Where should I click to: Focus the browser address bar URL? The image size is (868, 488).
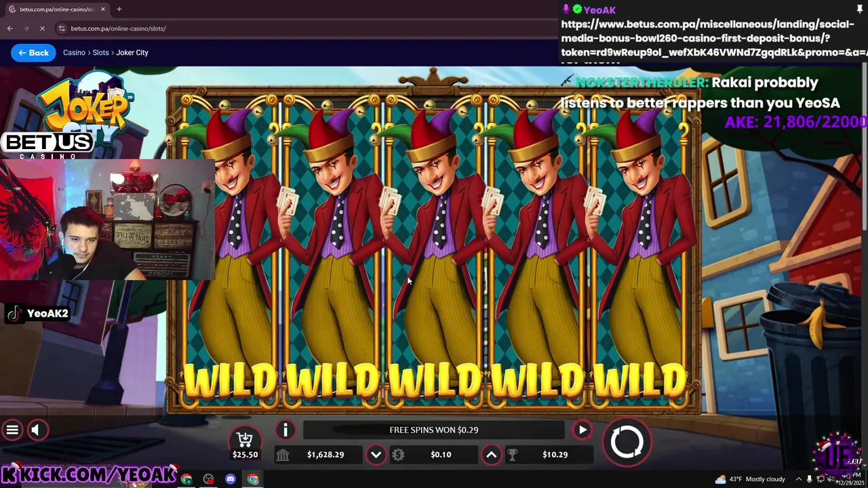pos(118,28)
